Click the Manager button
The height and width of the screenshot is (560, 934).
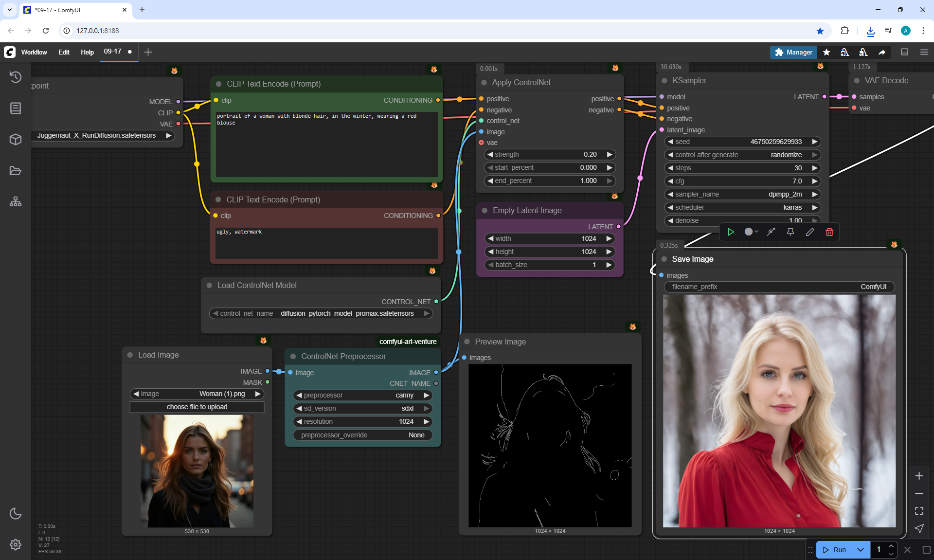[793, 52]
